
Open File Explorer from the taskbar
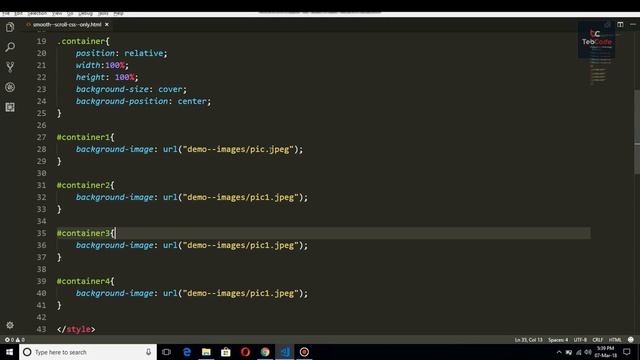(x=206, y=352)
